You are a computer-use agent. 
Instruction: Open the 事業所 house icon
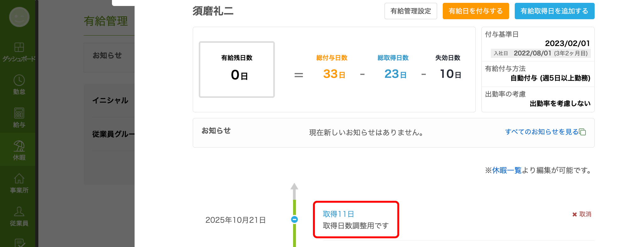[19, 179]
